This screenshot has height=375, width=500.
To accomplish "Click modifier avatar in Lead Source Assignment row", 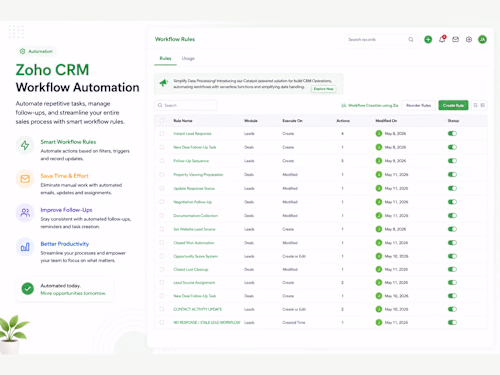I will 379,283.
